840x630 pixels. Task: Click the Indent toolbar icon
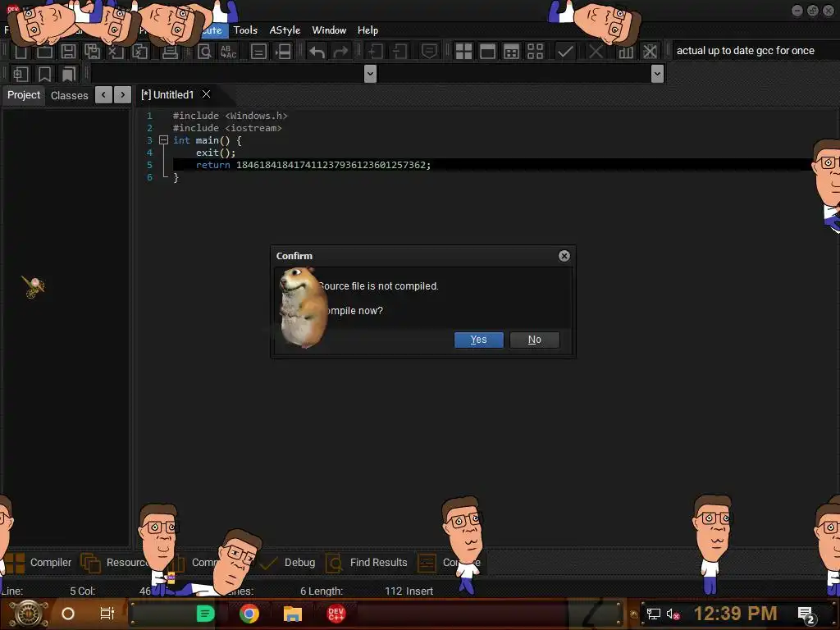tap(375, 52)
